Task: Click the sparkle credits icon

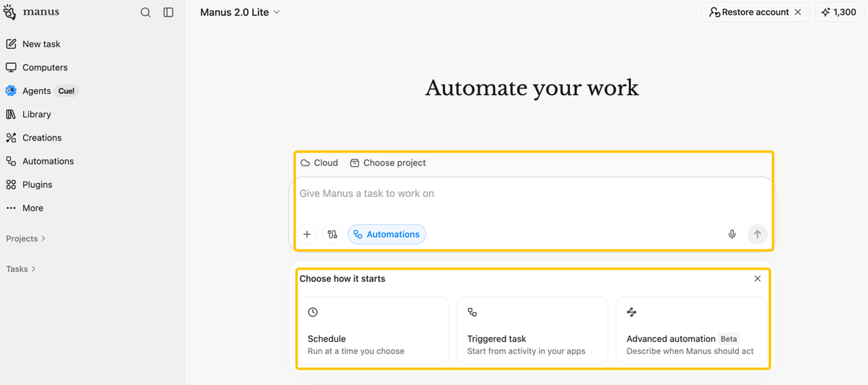Action: tap(826, 12)
